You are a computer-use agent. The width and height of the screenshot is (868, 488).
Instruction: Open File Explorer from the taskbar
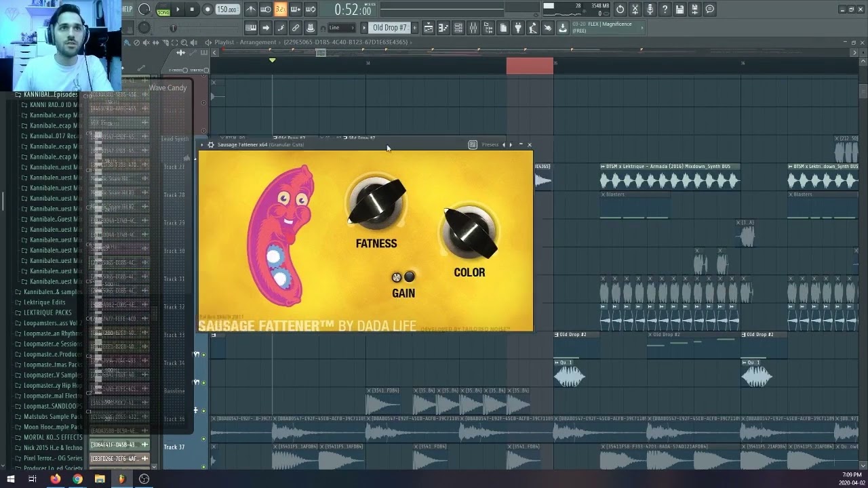100,479
